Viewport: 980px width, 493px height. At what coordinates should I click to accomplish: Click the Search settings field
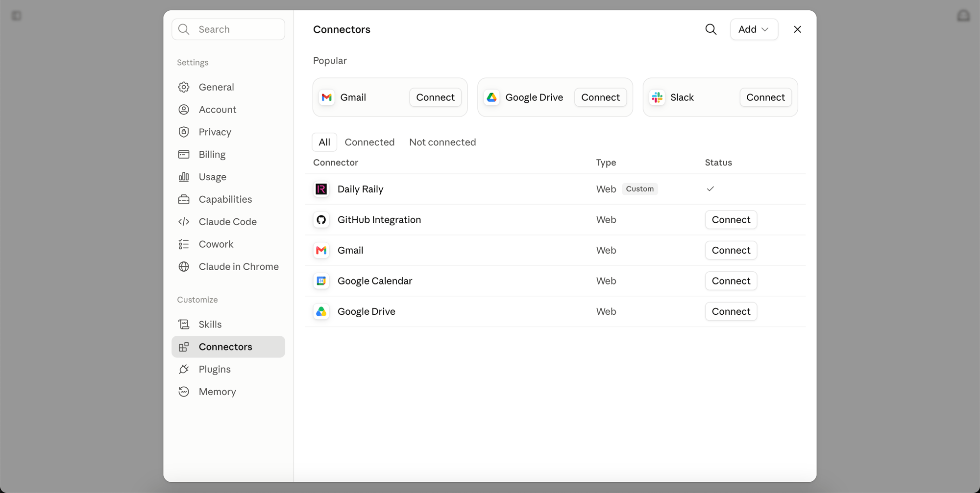[228, 29]
